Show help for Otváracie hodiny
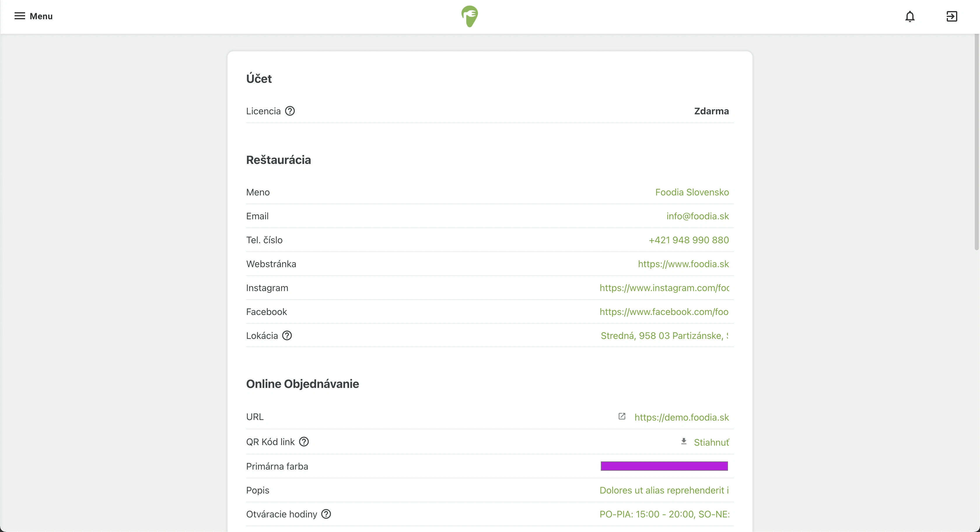 point(326,514)
